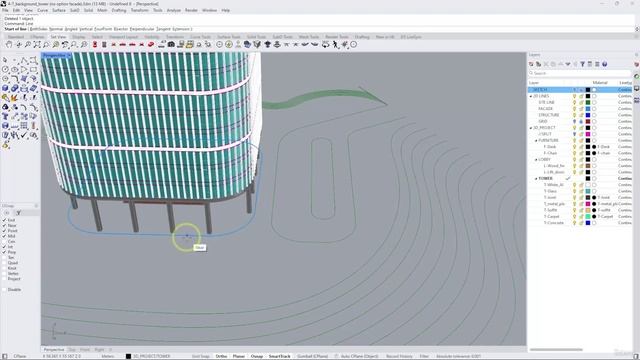Collapse the LOBBY layer group
640x360 pixels.
coord(536,160)
